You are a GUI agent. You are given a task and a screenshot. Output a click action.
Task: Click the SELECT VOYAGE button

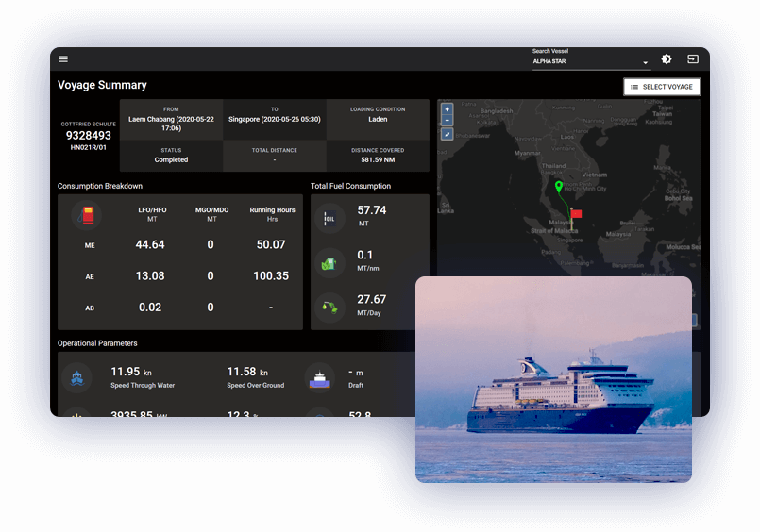tap(662, 87)
